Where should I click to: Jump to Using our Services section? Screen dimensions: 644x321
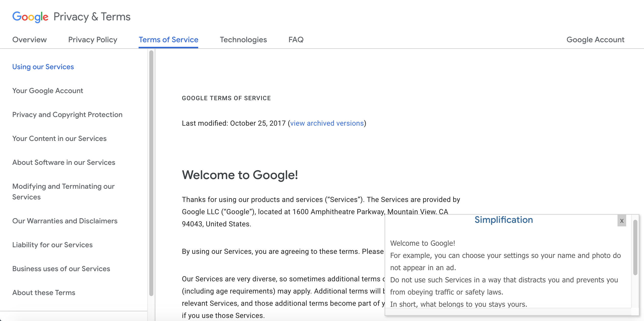point(43,67)
